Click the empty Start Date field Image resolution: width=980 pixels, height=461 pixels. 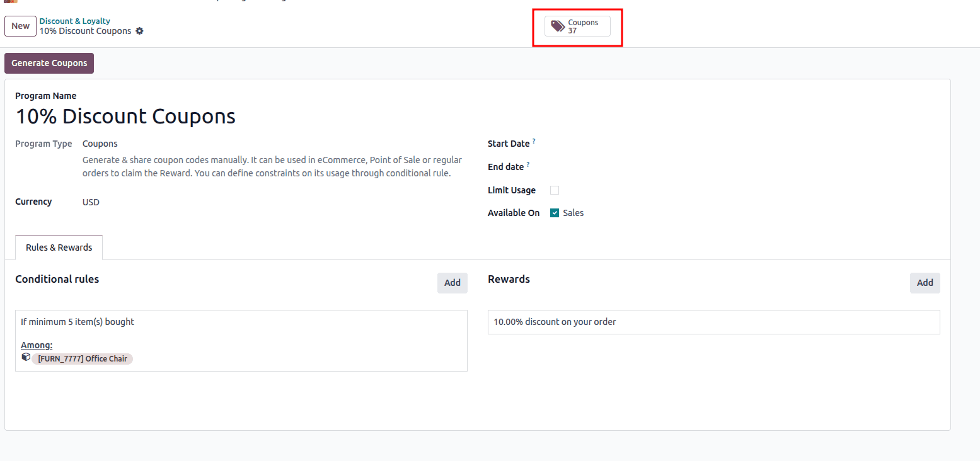[580, 143]
